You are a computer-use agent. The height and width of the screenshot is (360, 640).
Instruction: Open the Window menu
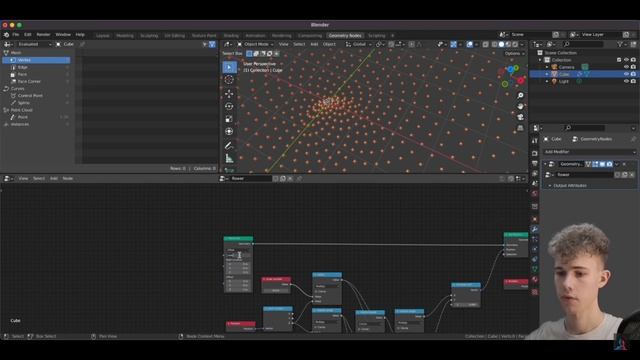point(63,35)
